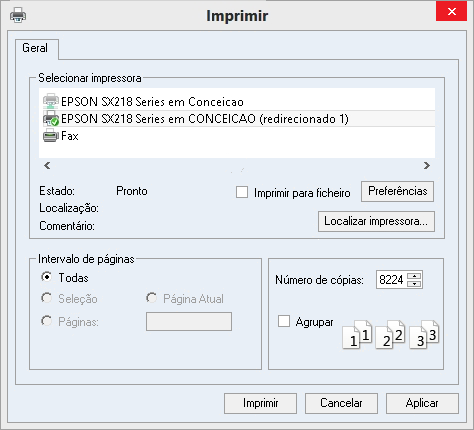
Task: Select first EPSON SX218 Conceicao printer icon
Action: click(x=51, y=101)
